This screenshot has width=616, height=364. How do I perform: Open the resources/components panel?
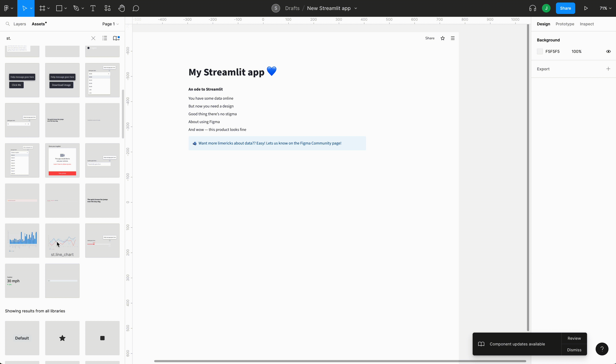click(107, 8)
